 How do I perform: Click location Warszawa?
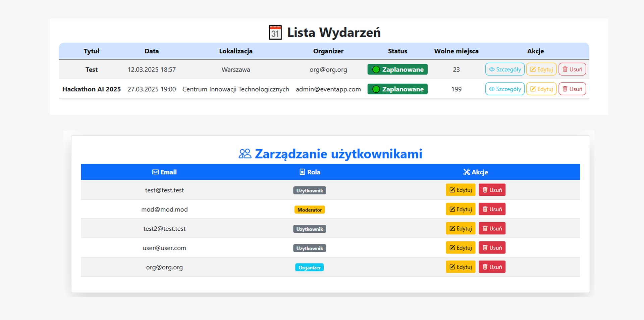pos(236,70)
